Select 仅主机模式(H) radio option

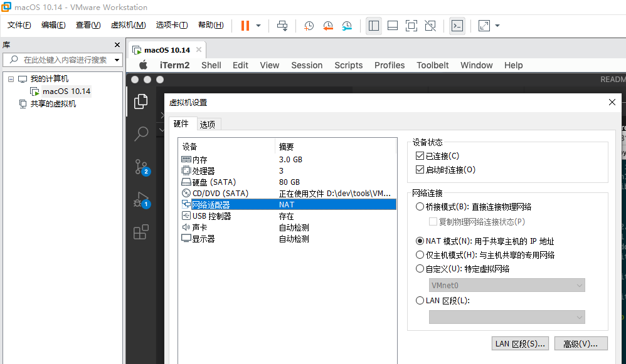[420, 255]
